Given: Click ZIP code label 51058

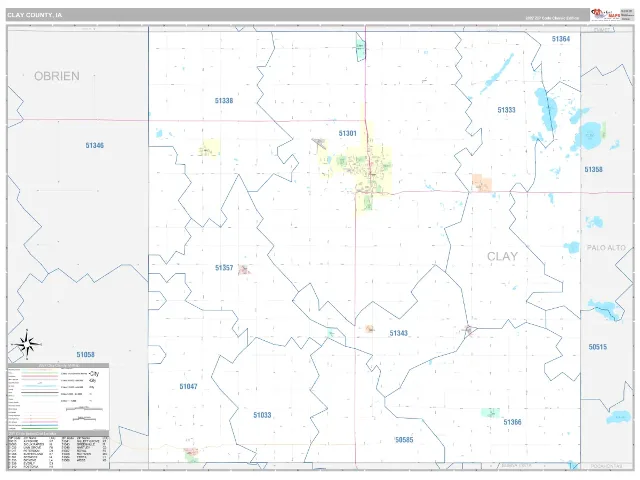Looking at the screenshot, I should pyautogui.click(x=86, y=355).
